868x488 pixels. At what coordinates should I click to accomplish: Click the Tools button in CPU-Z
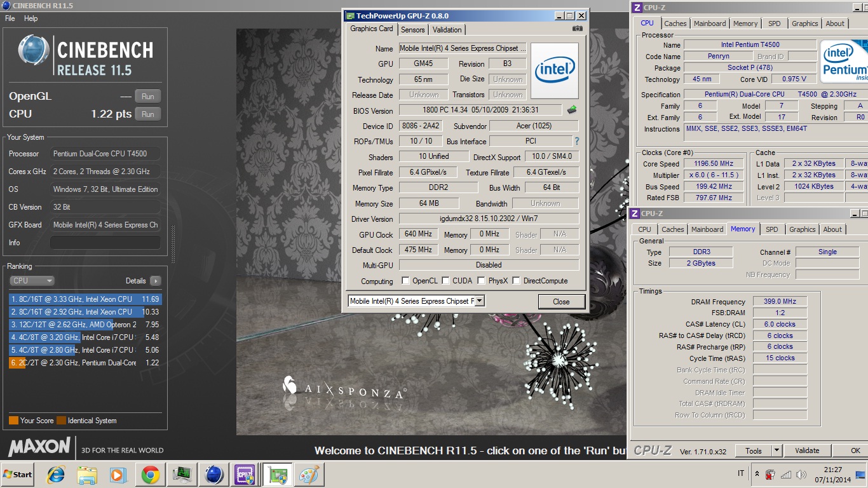click(754, 451)
